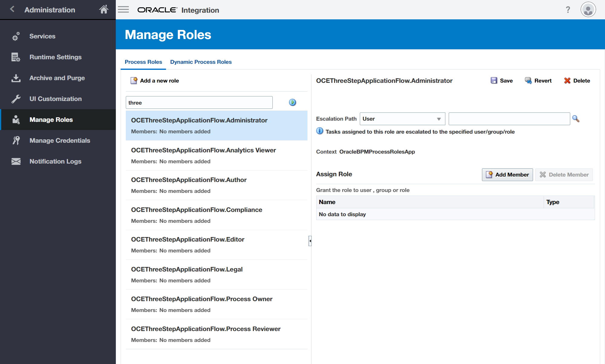This screenshot has width=605, height=364.
Task: Open Notification Logs in the sidebar
Action: pyautogui.click(x=58, y=161)
